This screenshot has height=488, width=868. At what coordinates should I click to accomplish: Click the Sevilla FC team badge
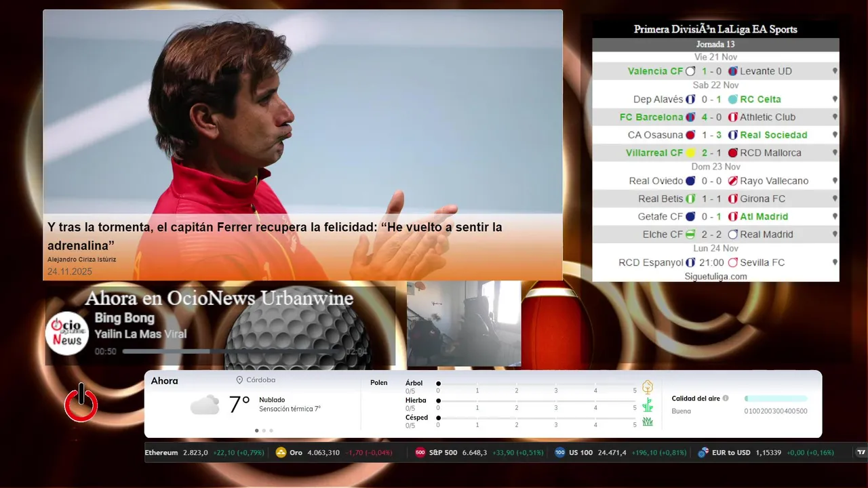point(733,262)
